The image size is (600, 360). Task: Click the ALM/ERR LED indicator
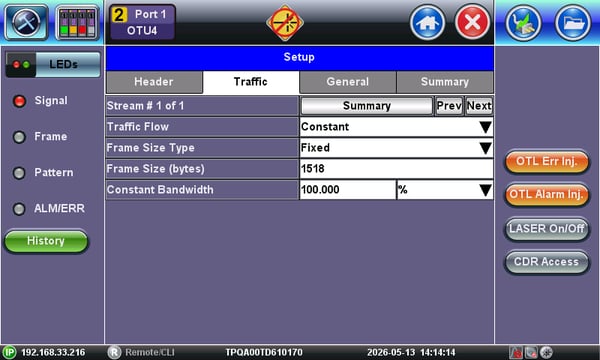coord(19,209)
